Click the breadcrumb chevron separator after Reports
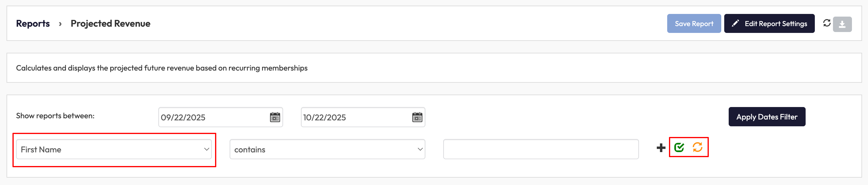This screenshot has height=185, width=868. pyautogui.click(x=60, y=24)
